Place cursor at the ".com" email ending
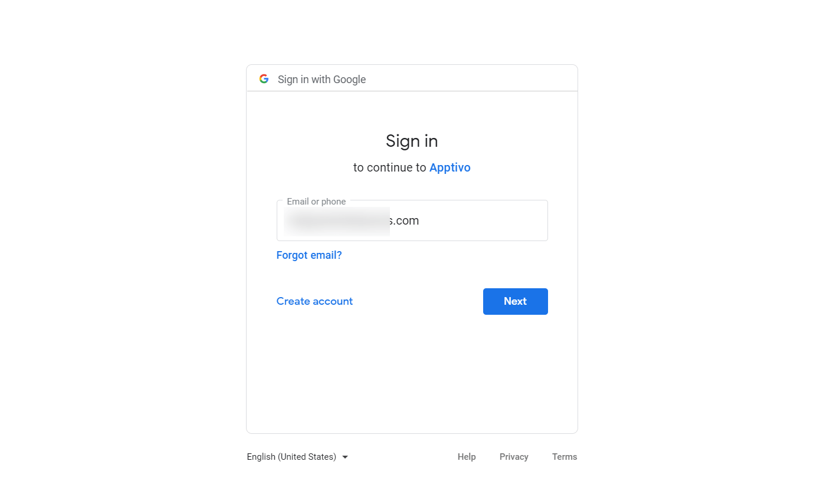Image resolution: width=820 pixels, height=504 pixels. click(407, 221)
